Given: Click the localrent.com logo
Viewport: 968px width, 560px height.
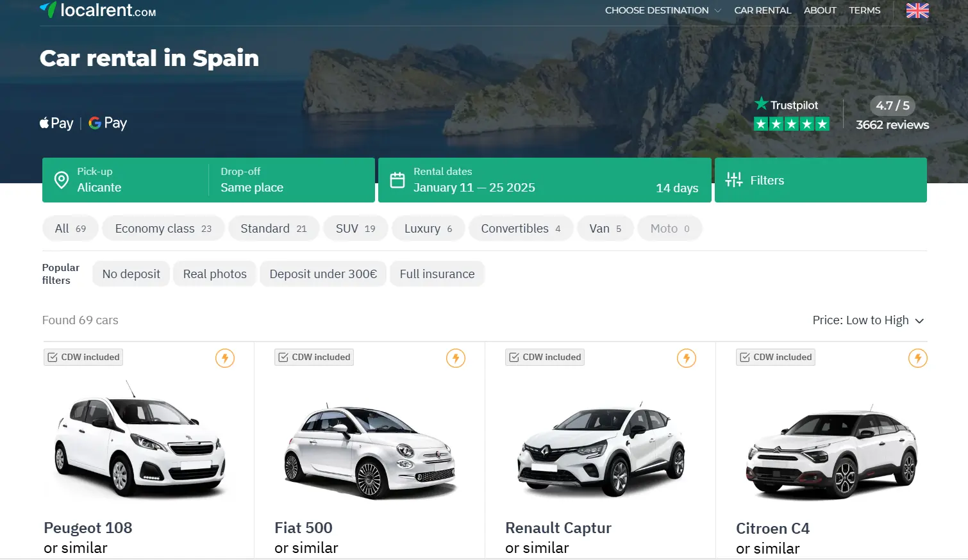Looking at the screenshot, I should [x=98, y=10].
